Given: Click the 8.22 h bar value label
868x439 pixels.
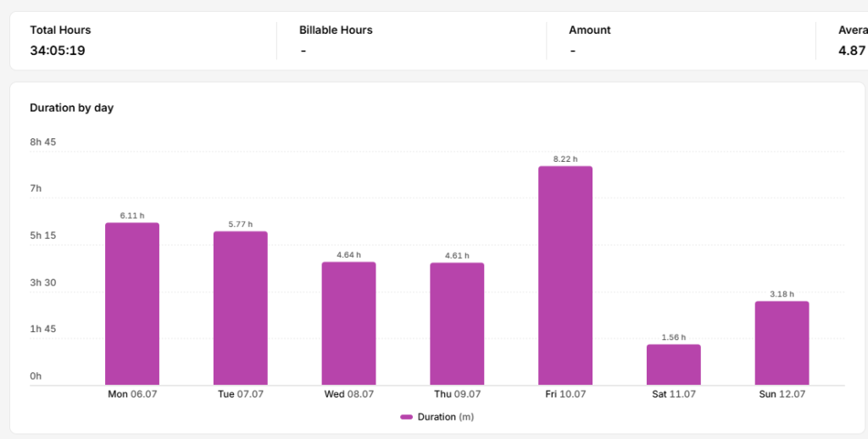Looking at the screenshot, I should pyautogui.click(x=565, y=158).
